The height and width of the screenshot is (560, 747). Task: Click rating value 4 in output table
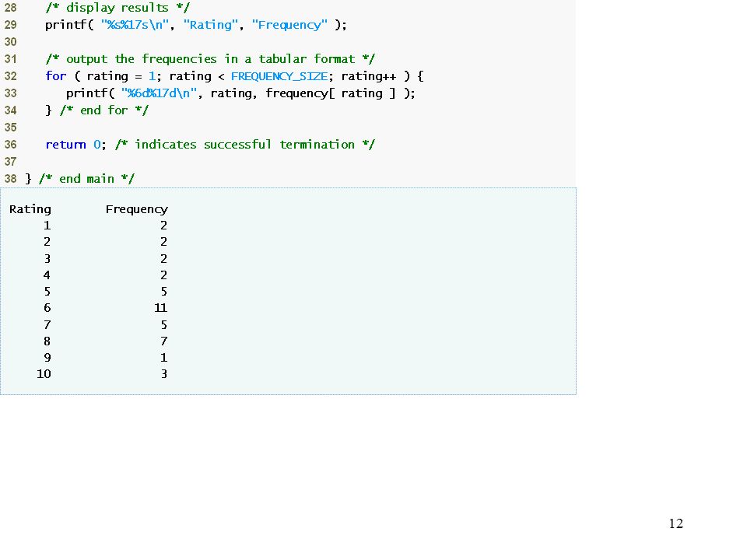tap(47, 275)
